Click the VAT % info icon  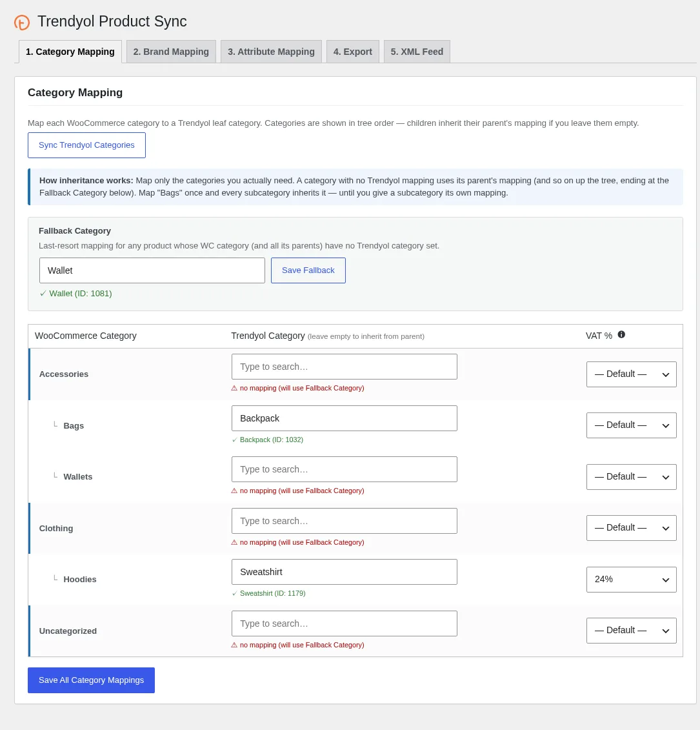(621, 334)
